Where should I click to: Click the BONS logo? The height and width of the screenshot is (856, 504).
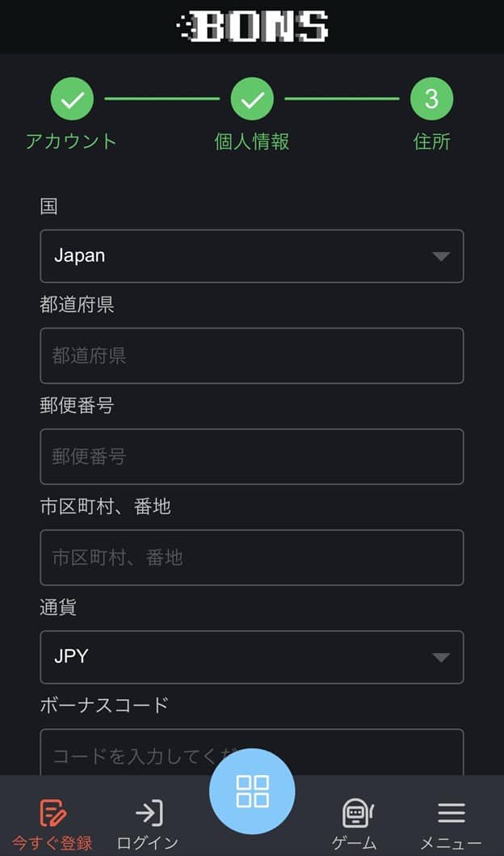click(x=252, y=27)
